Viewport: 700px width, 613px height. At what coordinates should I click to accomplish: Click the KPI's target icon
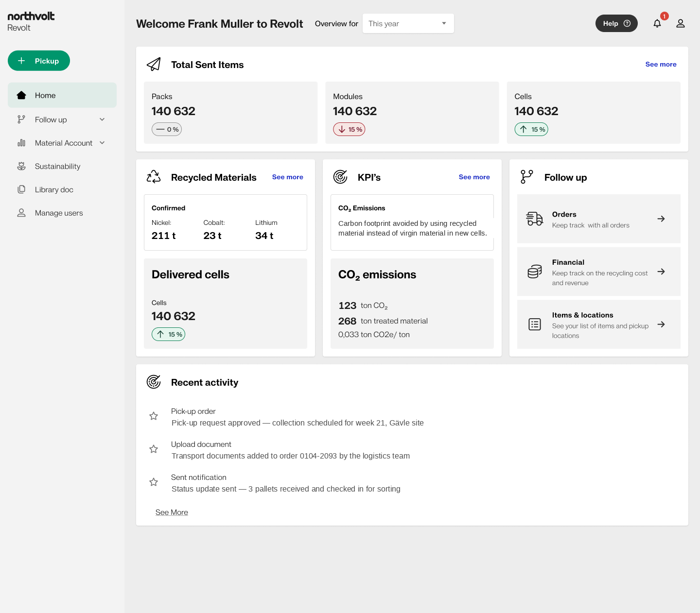340,177
